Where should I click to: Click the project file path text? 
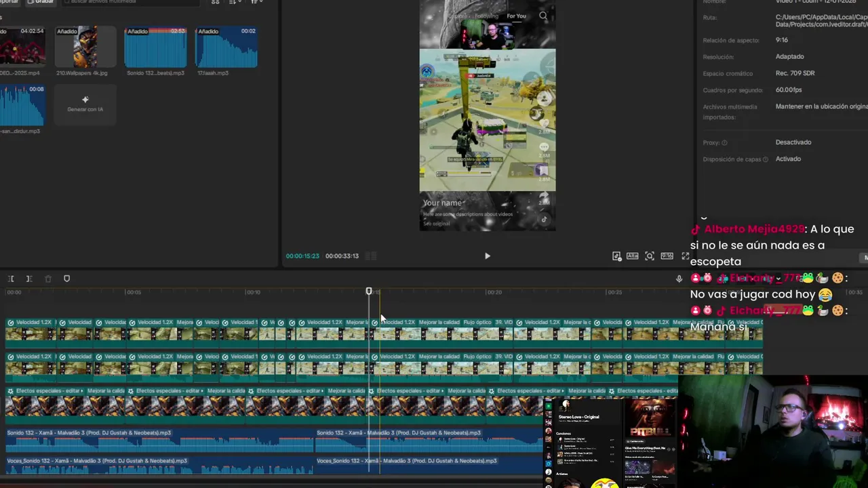[821, 21]
